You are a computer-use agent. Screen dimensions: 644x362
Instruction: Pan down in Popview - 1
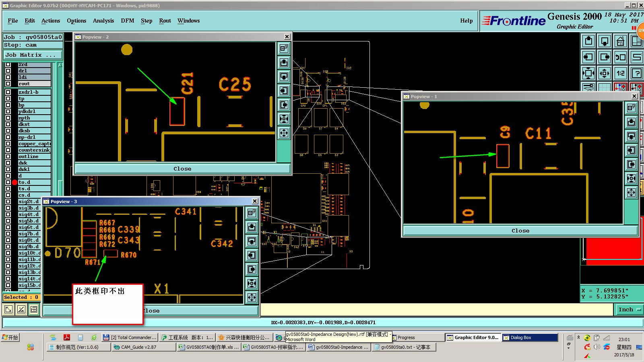pyautogui.click(x=632, y=136)
